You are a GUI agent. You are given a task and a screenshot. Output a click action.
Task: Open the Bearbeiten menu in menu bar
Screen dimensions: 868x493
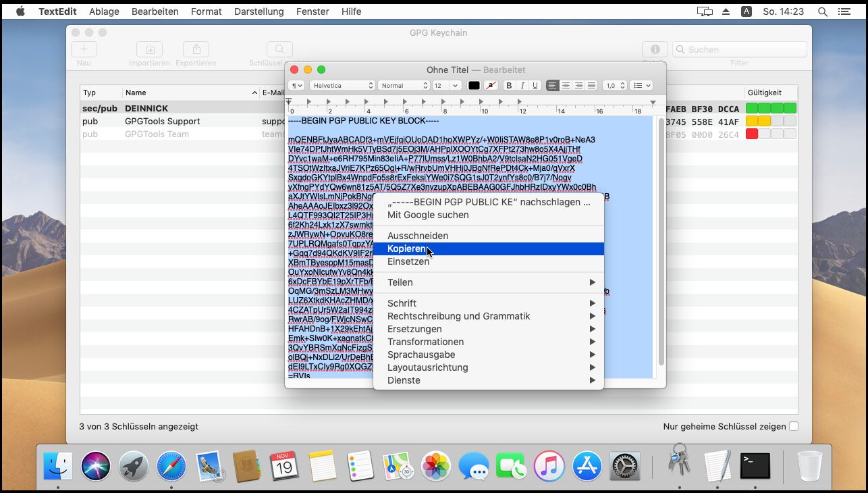pyautogui.click(x=155, y=11)
